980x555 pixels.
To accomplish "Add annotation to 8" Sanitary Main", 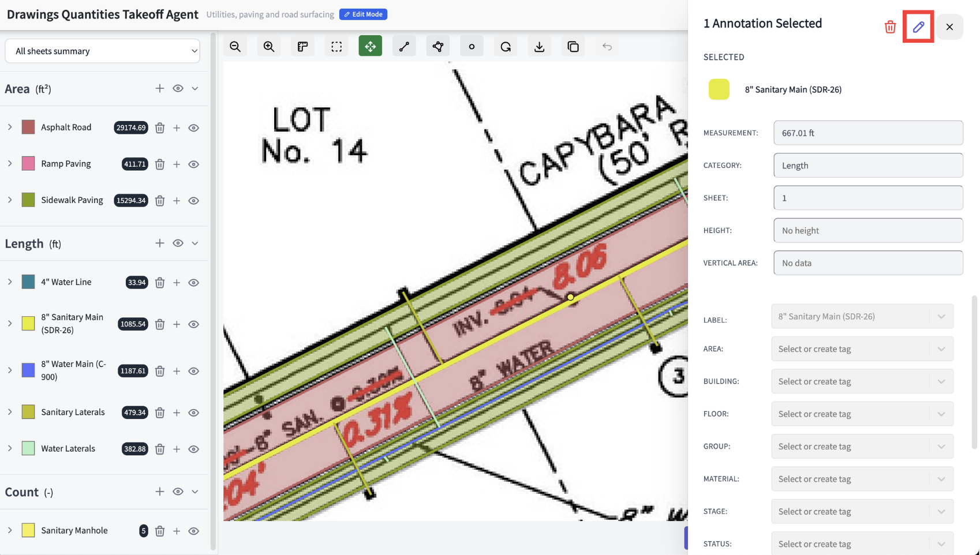I will [x=177, y=324].
